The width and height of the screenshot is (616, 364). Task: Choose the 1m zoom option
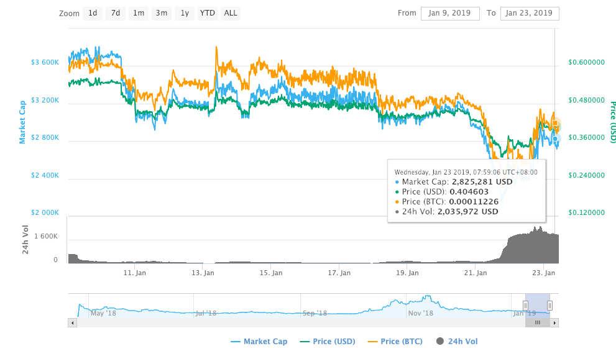tap(138, 13)
